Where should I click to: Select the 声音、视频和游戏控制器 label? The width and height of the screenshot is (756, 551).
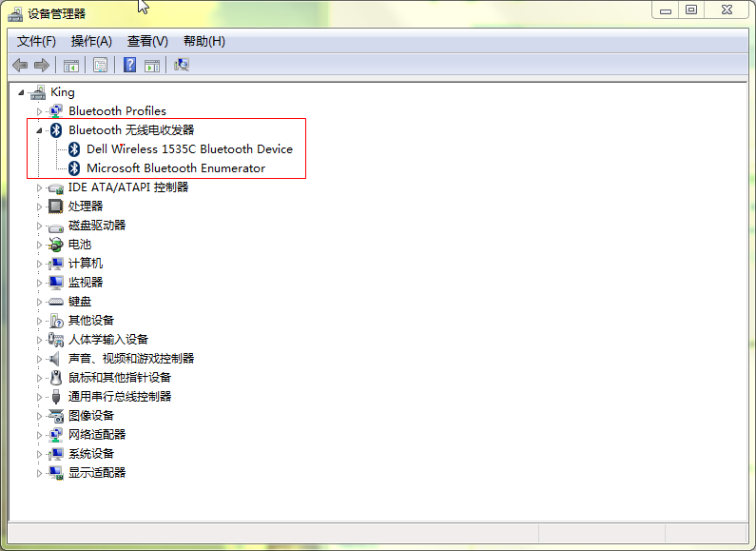pyautogui.click(x=131, y=359)
